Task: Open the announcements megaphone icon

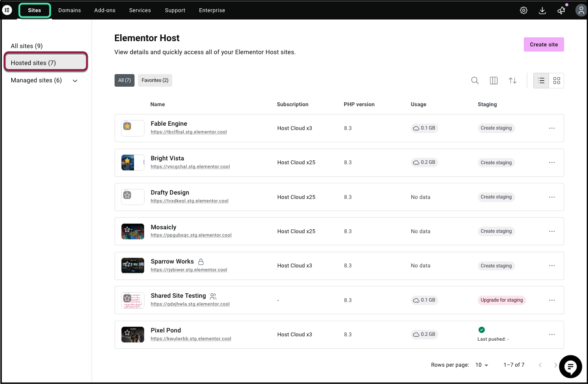Action: click(561, 10)
